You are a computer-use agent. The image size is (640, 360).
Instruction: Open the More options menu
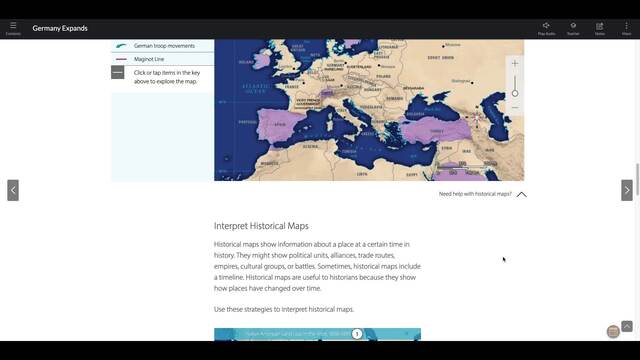coord(627,29)
